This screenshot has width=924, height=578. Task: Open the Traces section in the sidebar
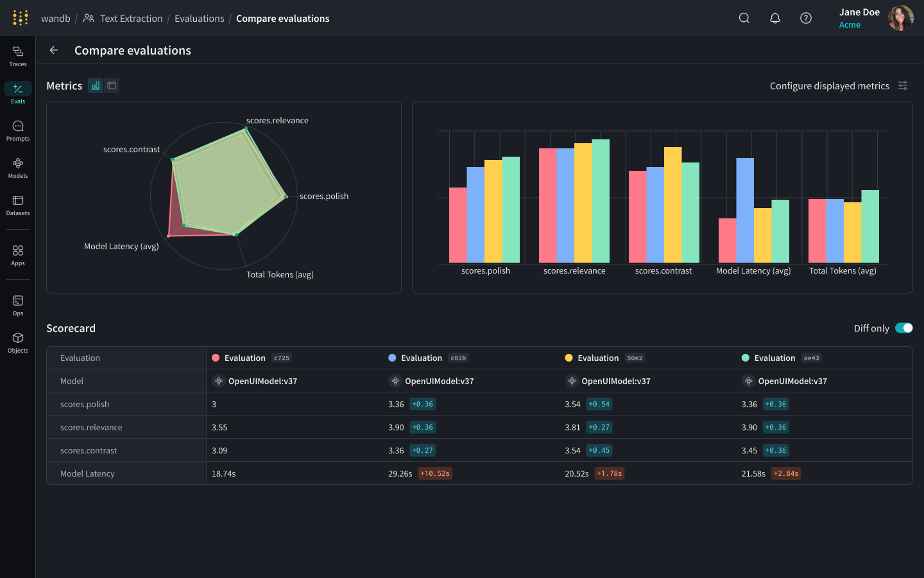tap(17, 55)
